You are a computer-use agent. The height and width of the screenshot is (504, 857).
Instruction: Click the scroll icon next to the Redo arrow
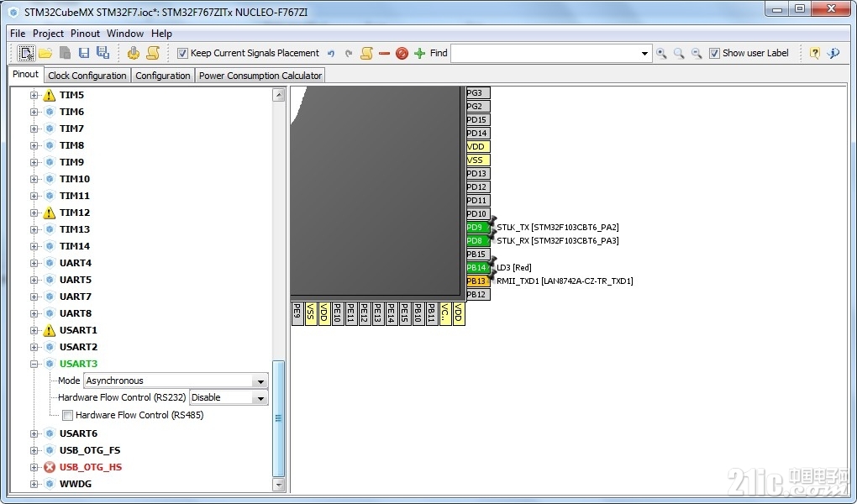pos(366,53)
